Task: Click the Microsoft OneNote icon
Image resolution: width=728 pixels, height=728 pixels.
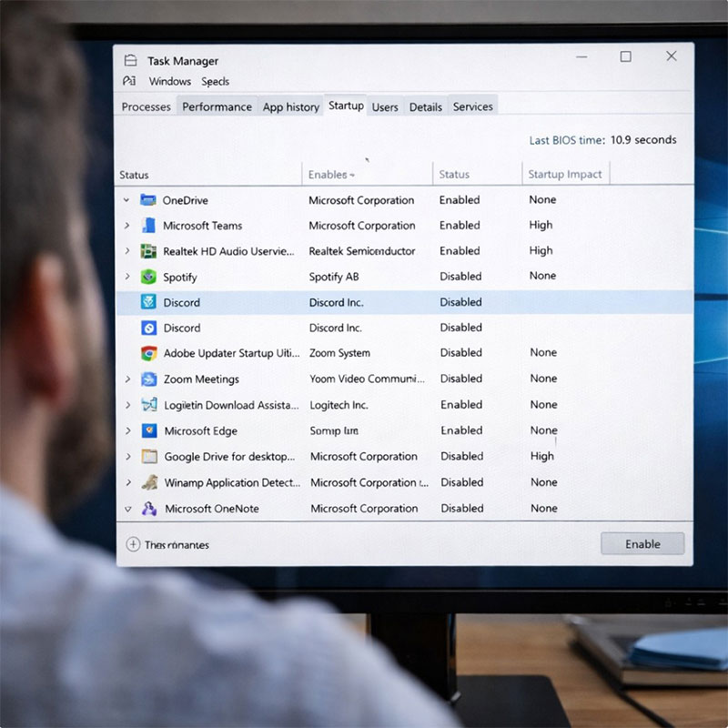Action: click(149, 509)
